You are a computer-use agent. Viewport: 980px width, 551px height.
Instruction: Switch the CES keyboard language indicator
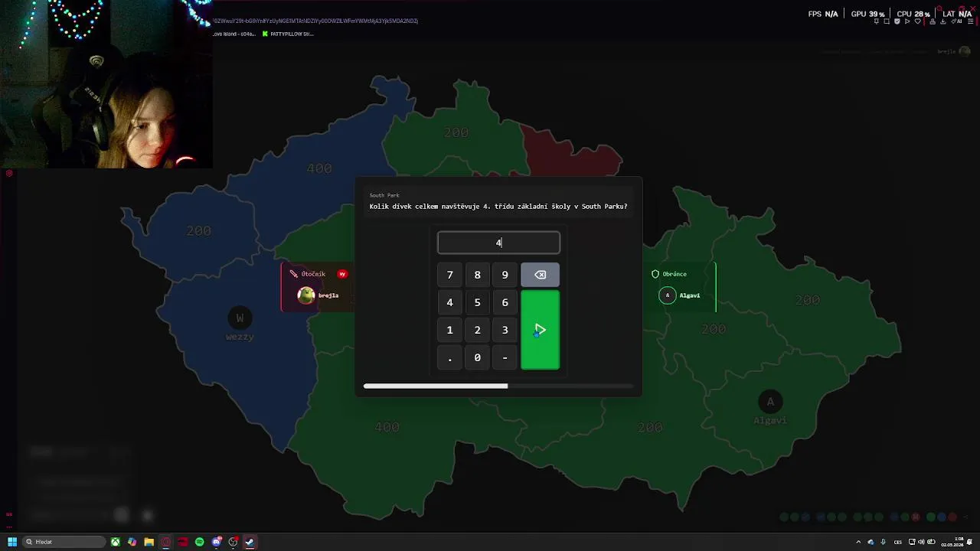click(898, 543)
